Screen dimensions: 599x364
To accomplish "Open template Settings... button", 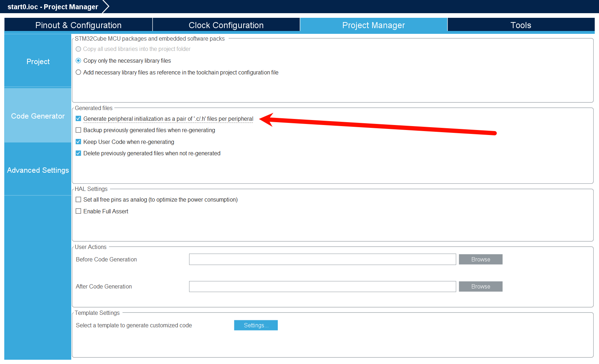I will coord(256,325).
